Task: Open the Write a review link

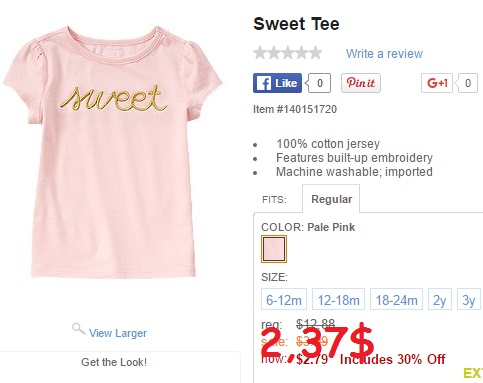Action: (384, 54)
